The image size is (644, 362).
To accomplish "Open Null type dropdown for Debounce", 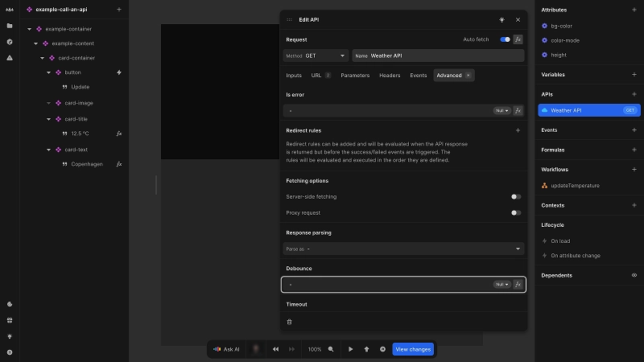I will pyautogui.click(x=502, y=285).
